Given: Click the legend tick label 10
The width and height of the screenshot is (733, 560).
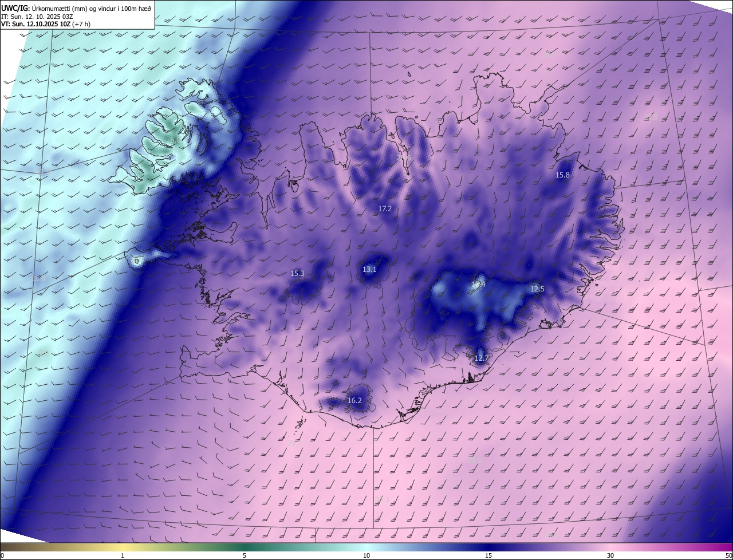Looking at the screenshot, I should [366, 555].
